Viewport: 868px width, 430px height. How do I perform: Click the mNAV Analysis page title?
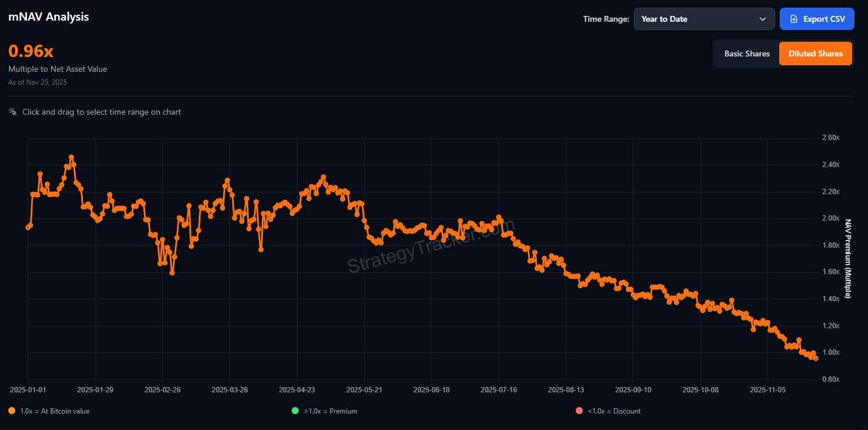pyautogui.click(x=48, y=16)
